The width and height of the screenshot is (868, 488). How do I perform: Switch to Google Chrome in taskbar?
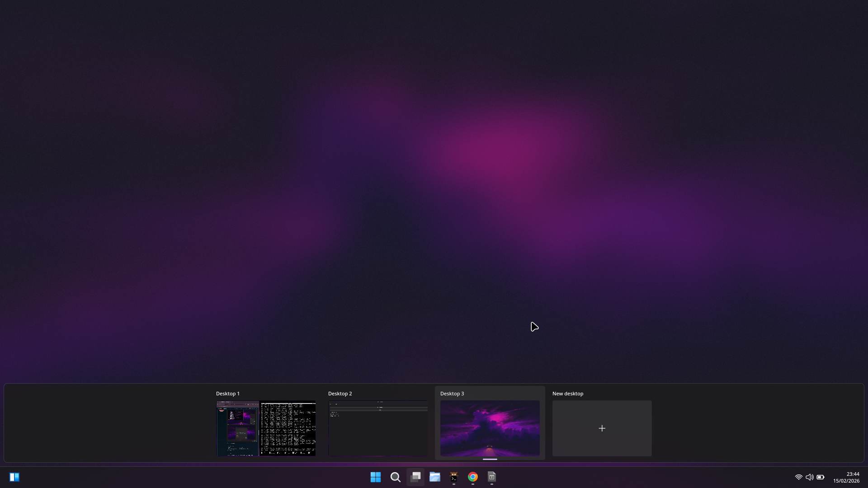(x=473, y=477)
